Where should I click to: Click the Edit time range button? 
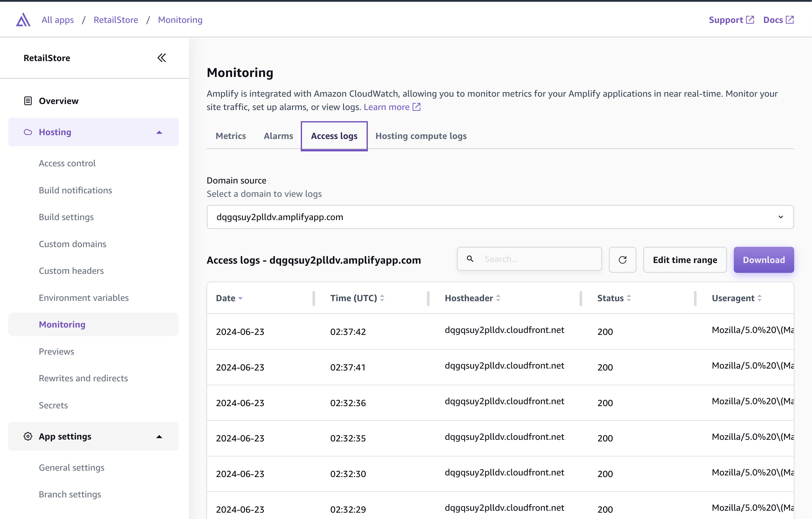point(685,260)
